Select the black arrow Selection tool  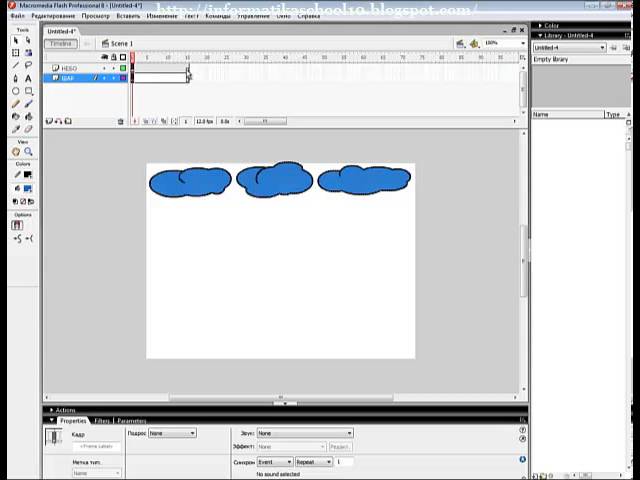coord(16,40)
